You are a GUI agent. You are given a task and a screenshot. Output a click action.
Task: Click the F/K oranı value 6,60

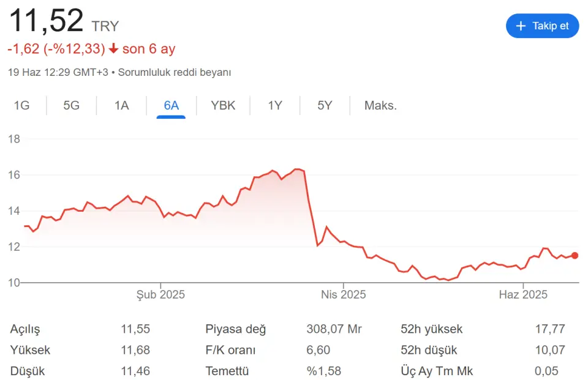coord(318,350)
